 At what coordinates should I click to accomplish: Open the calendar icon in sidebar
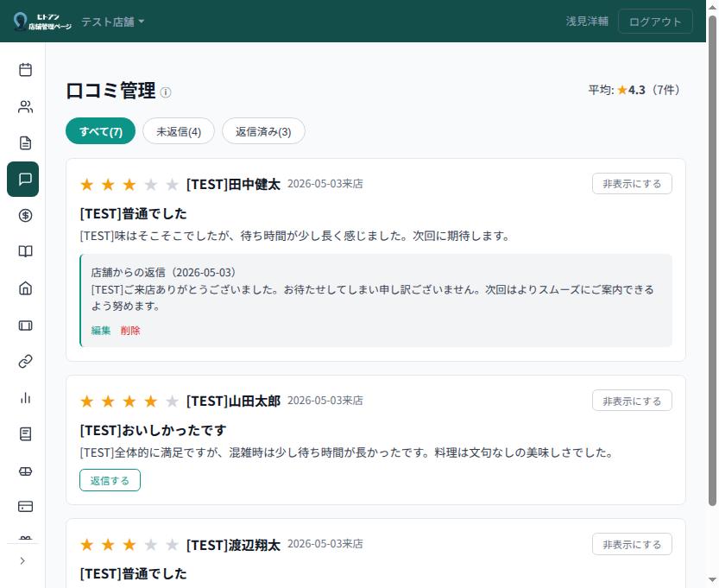tap(25, 70)
